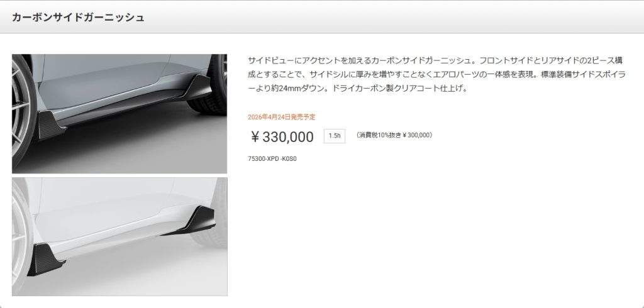The image size is (644, 308).
Task: Click the front carbon fin in white photo
Action: pyautogui.click(x=45, y=260)
